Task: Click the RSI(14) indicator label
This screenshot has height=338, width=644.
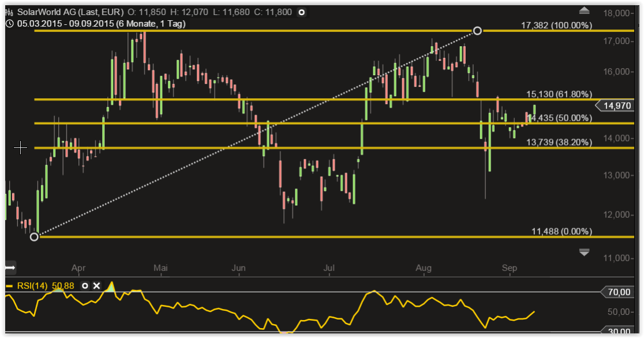Action: (x=32, y=286)
